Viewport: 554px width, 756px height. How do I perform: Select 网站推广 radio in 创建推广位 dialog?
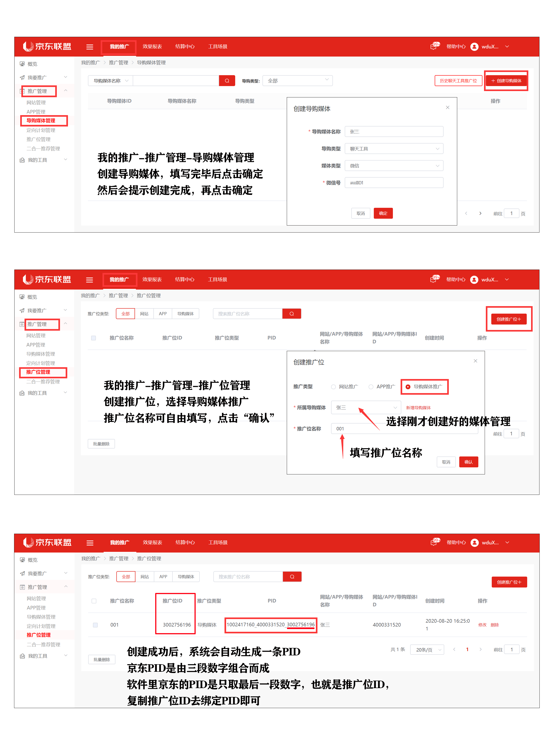[333, 387]
